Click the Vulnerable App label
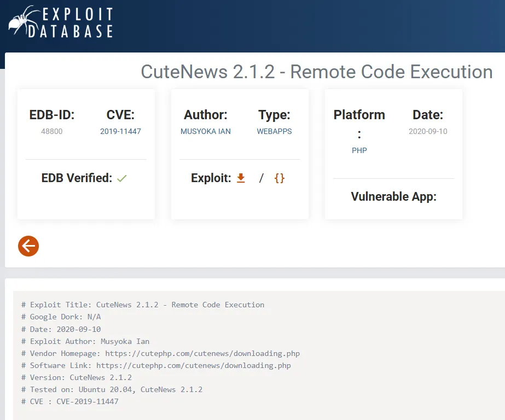This screenshot has height=420, width=505. [393, 196]
